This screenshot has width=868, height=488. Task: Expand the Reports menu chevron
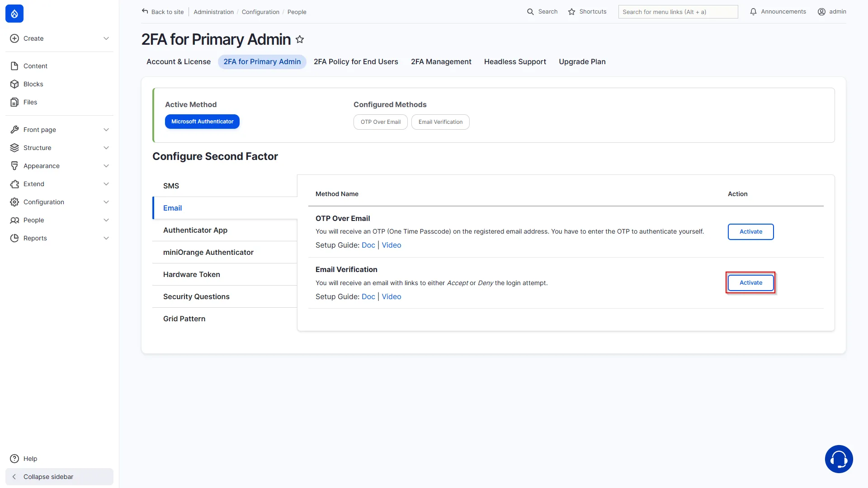pos(106,238)
